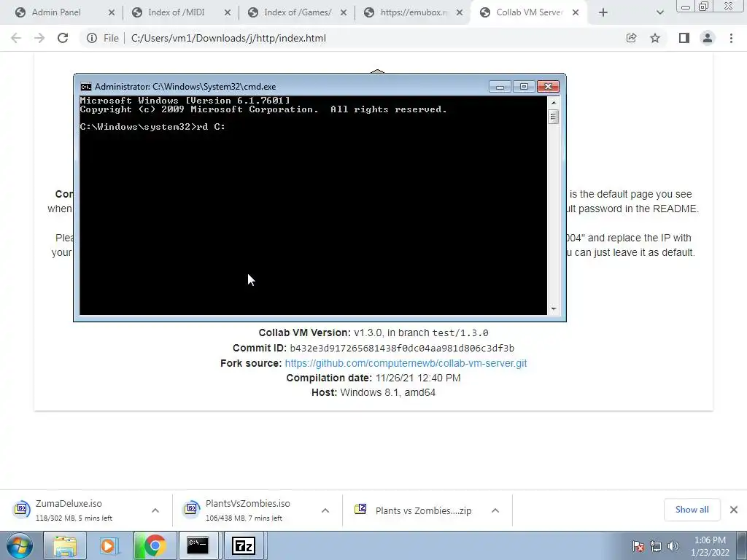Image resolution: width=747 pixels, height=560 pixels.
Task: Close the emubox tab
Action: pyautogui.click(x=460, y=12)
